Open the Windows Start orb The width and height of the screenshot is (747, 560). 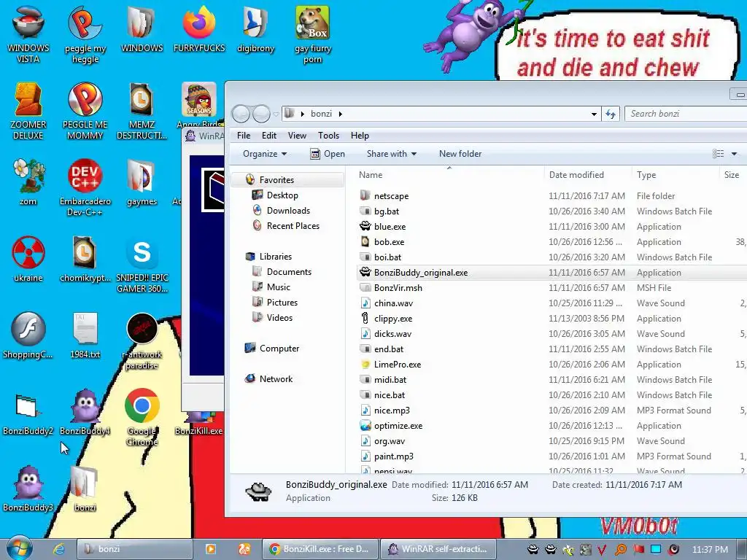pos(19,548)
